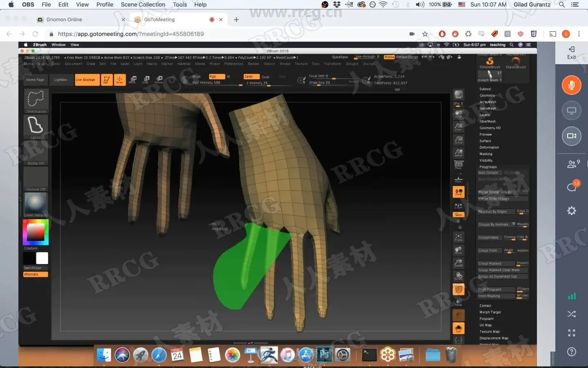Click the right shelf Rotate view icon
This screenshot has width=588, height=368.
[x=459, y=276]
